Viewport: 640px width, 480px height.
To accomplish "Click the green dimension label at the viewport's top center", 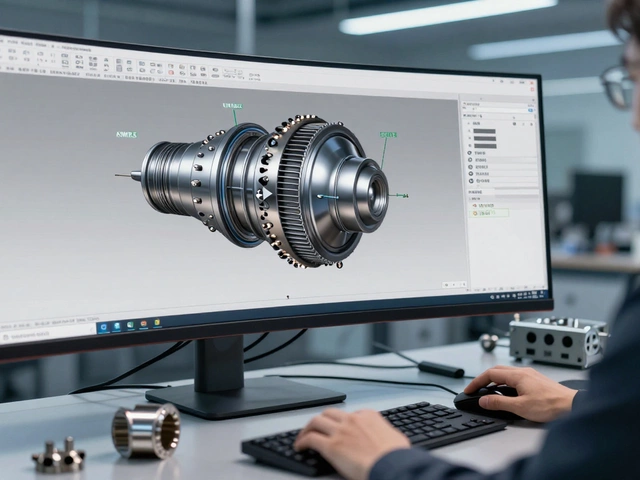I will [x=232, y=105].
